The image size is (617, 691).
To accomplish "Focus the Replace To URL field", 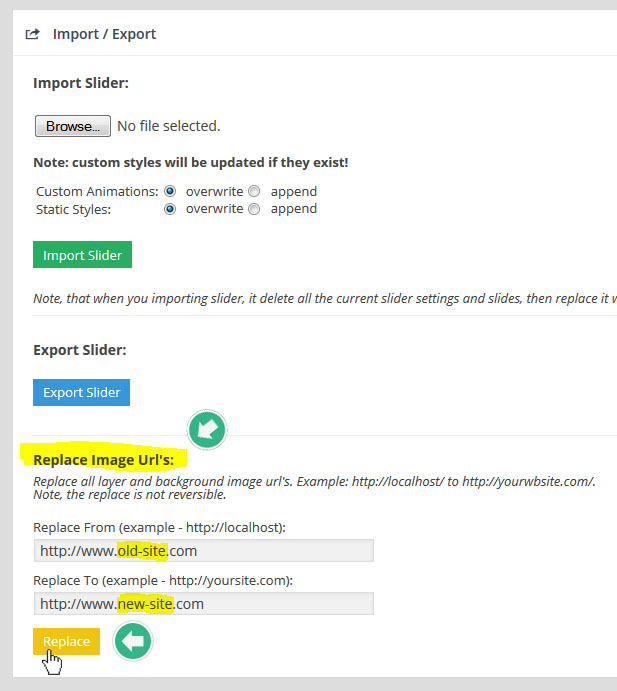I will pos(203,604).
